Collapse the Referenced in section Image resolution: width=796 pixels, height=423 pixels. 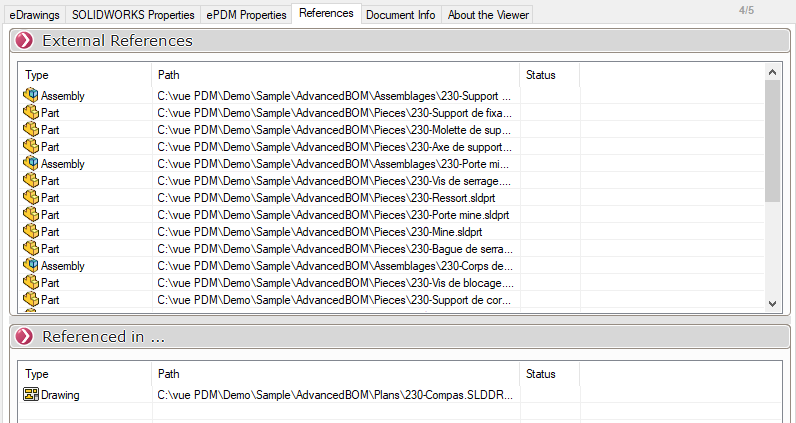[25, 337]
